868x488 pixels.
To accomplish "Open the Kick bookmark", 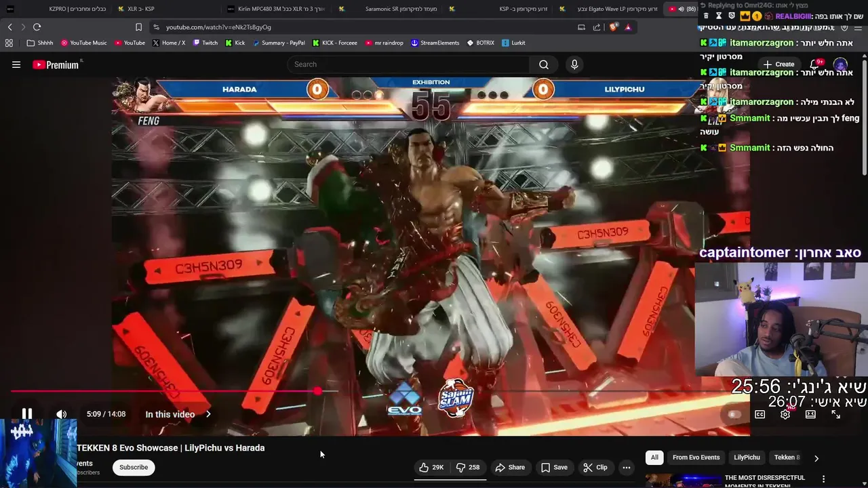I will point(235,43).
